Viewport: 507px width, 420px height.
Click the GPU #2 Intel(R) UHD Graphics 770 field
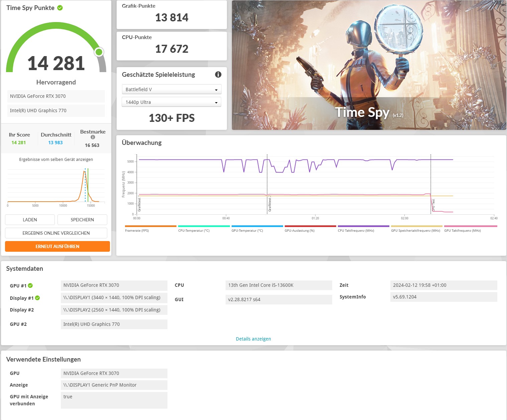click(114, 324)
